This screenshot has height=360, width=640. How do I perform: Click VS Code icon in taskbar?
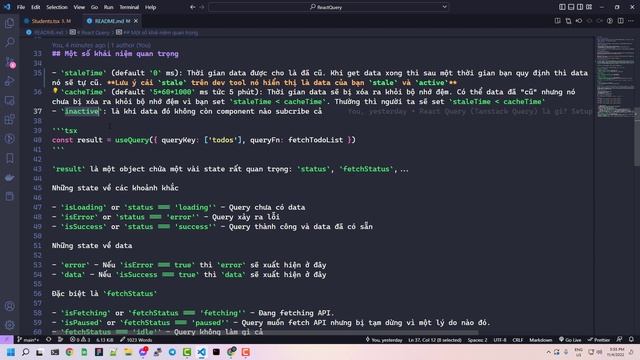[202, 352]
